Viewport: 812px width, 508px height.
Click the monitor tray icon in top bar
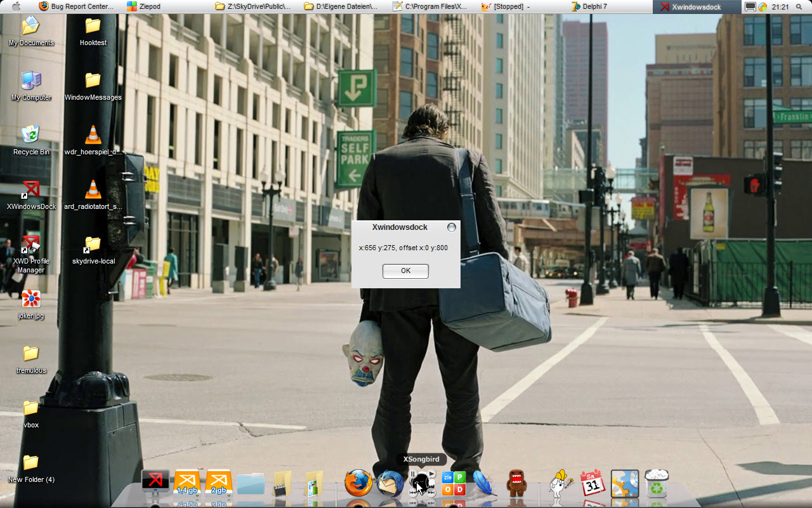750,6
